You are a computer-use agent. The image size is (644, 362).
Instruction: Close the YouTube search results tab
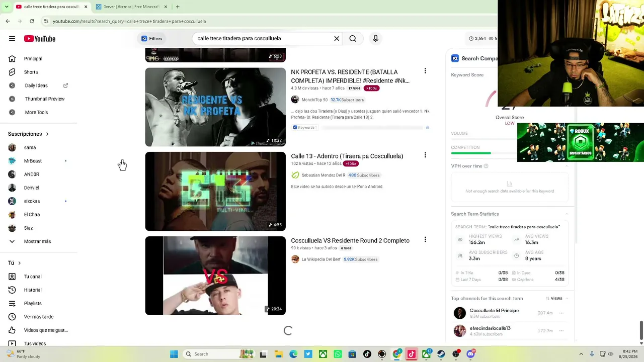pos(86,7)
